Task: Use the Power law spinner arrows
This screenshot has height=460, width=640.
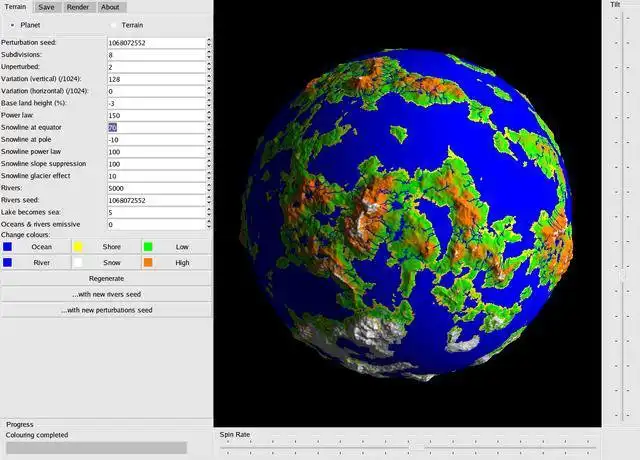Action: pos(209,116)
